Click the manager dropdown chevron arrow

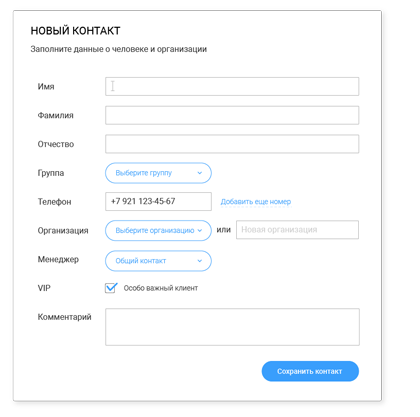click(x=200, y=261)
